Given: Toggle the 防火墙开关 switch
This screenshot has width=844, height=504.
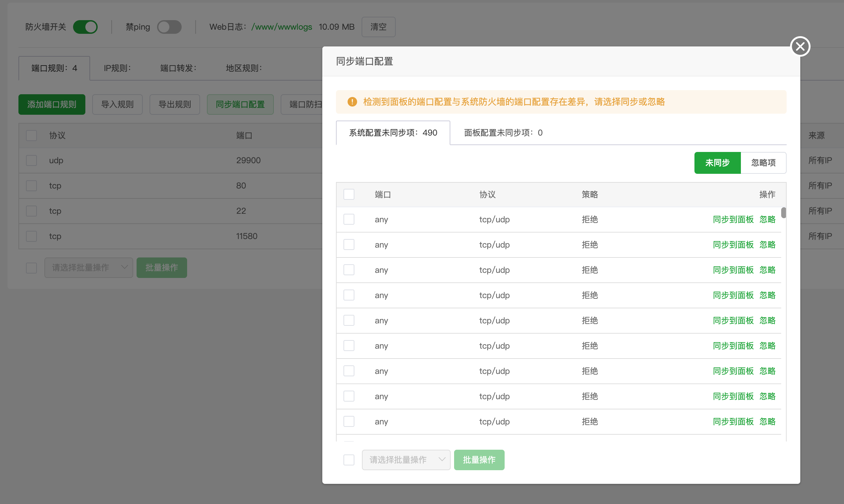Looking at the screenshot, I should pyautogui.click(x=85, y=27).
